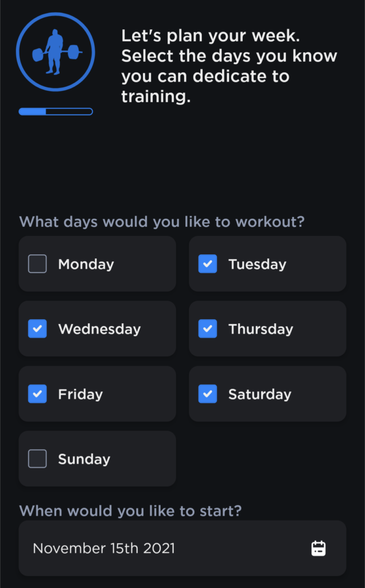Uncheck the Wednesday checkbox
This screenshot has height=588, width=365.
pos(37,329)
